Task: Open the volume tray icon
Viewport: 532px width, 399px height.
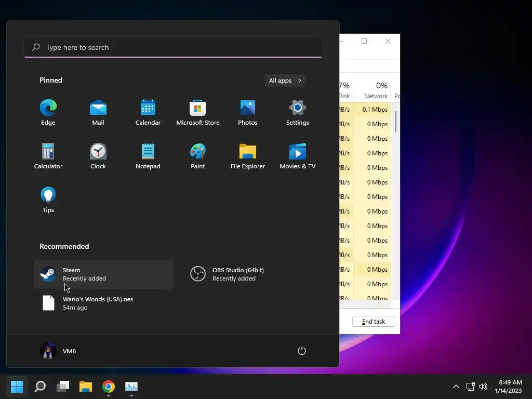Action: [x=483, y=387]
